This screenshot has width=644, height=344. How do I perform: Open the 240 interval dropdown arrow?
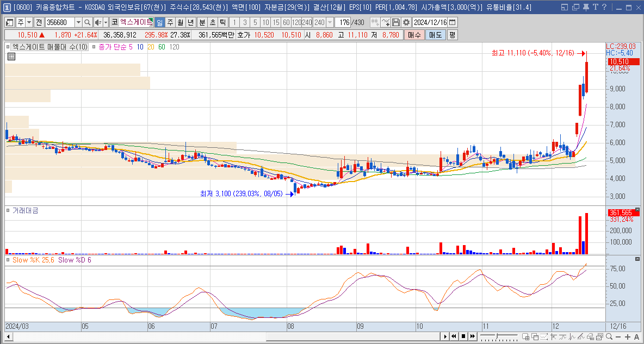coord(330,22)
